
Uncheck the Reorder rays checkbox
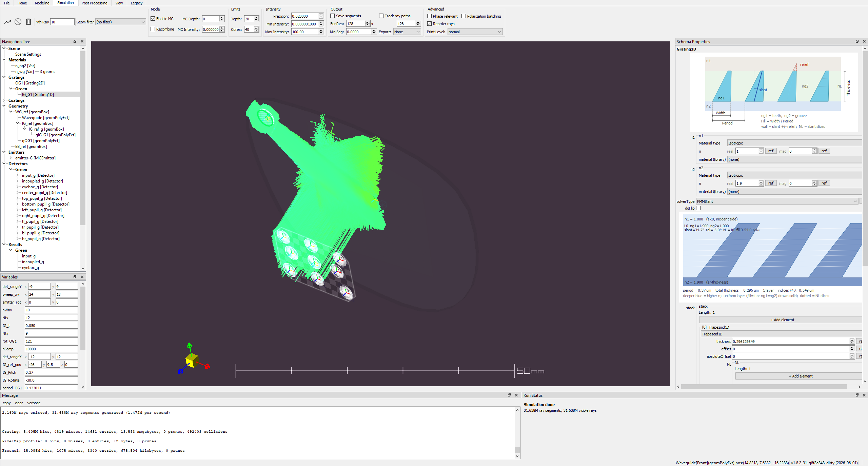[430, 24]
